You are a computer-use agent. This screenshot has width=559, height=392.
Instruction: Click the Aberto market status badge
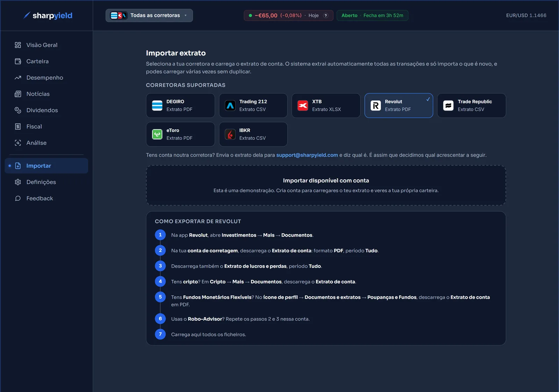tap(372, 15)
